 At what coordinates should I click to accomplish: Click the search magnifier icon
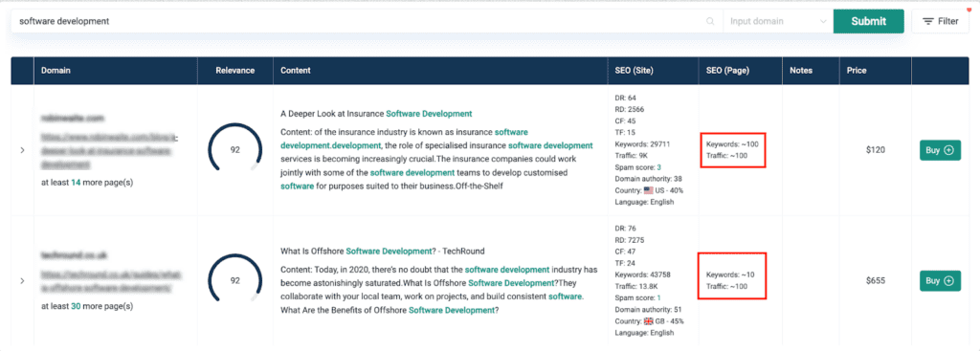(710, 21)
